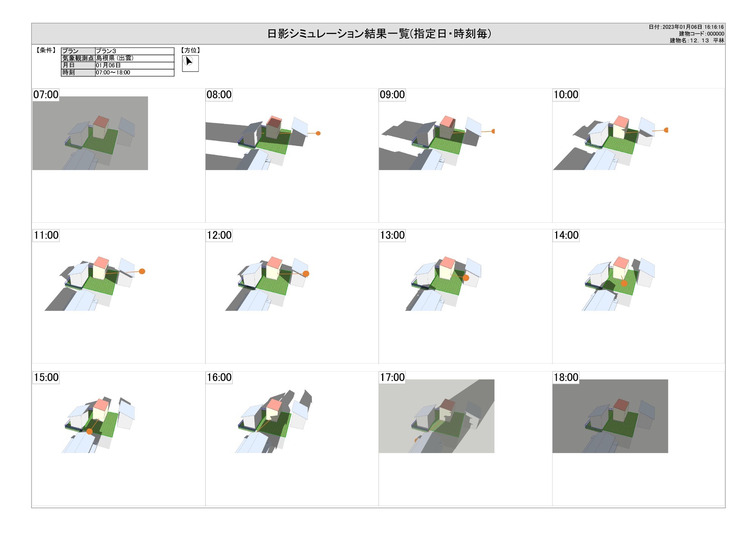Click the orange sun marker at 12:00
This screenshot has height=534, width=756.
306,274
